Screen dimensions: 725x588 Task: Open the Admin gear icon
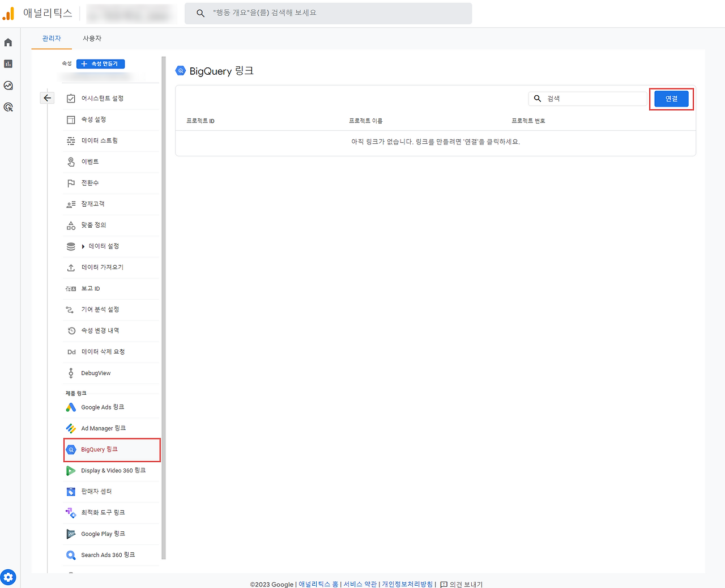click(8, 577)
